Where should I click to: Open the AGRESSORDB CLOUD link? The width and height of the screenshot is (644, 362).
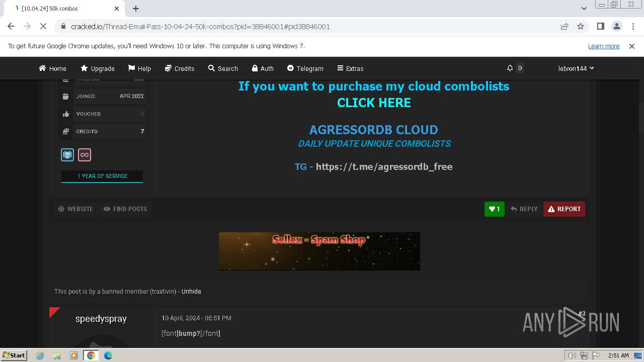(x=374, y=130)
